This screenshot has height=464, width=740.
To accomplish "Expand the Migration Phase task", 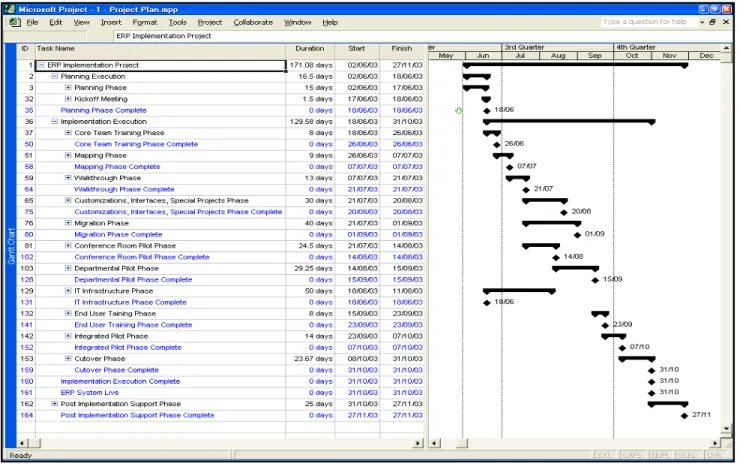I will point(68,223).
